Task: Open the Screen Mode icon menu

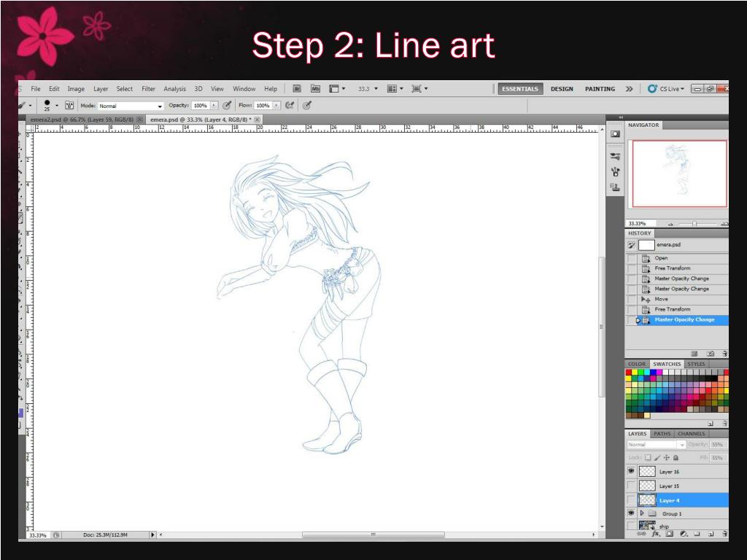Action: click(x=419, y=88)
